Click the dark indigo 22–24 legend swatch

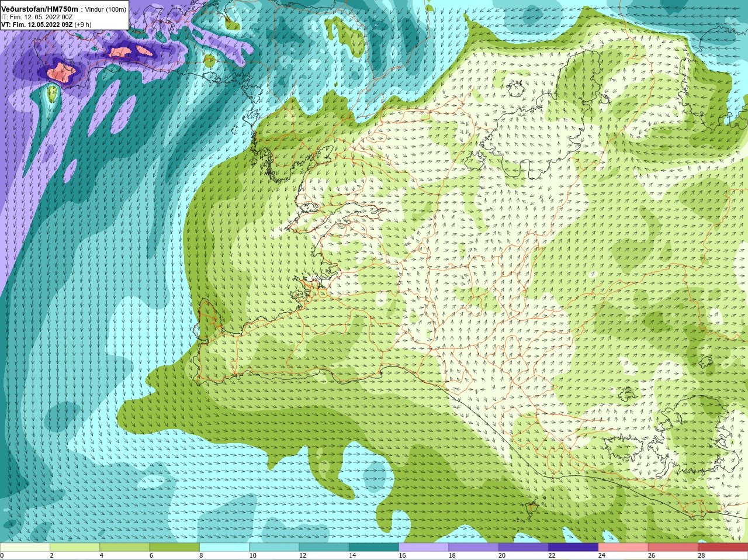click(x=573, y=547)
